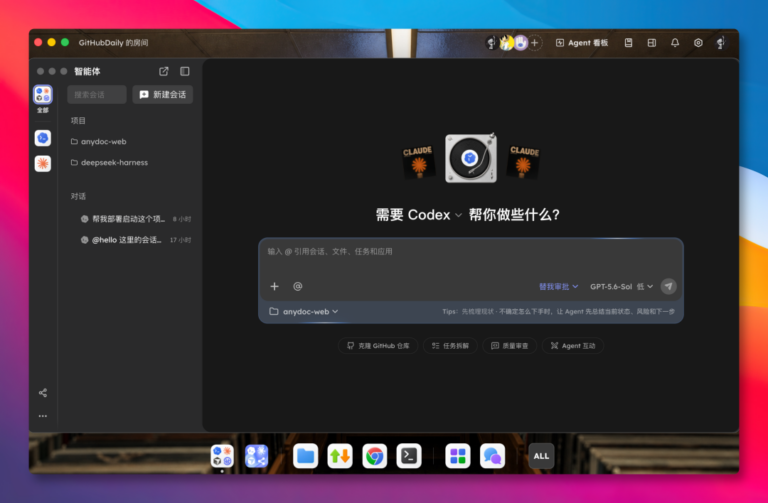Open the notifications bell
This screenshot has width=768, height=503.
[x=675, y=43]
